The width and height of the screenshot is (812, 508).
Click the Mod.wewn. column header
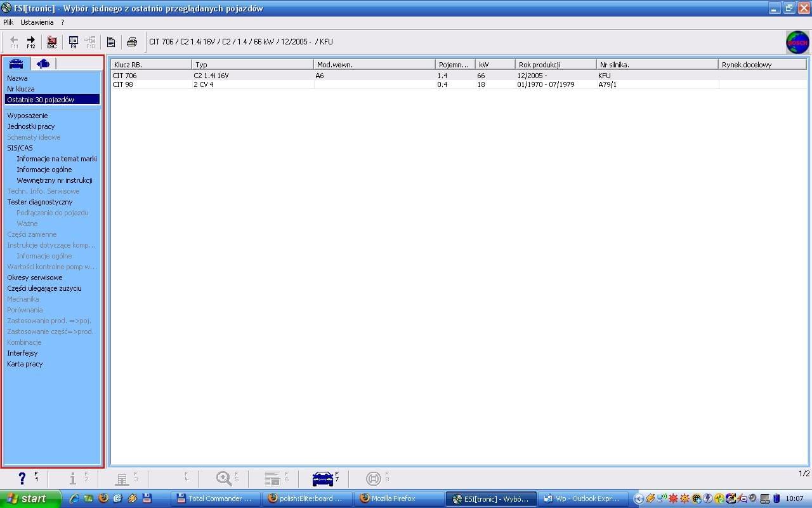click(374, 65)
